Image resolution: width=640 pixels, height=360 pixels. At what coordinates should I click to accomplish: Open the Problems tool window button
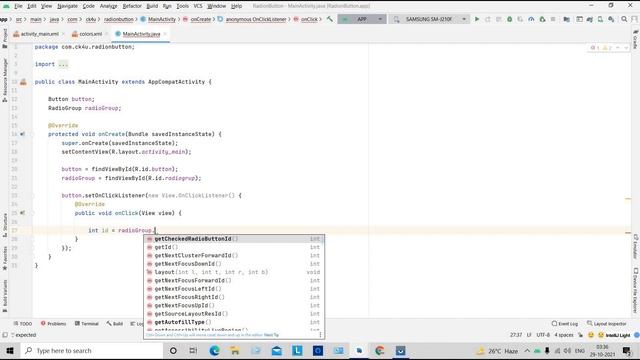(53, 324)
